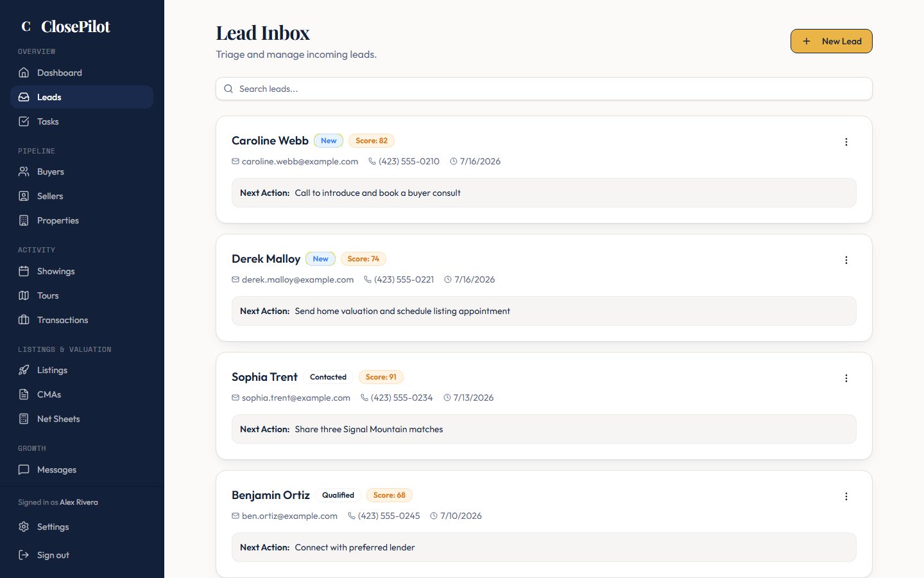Click the CMAs document icon
This screenshot has height=578, width=924.
pyautogui.click(x=24, y=394)
